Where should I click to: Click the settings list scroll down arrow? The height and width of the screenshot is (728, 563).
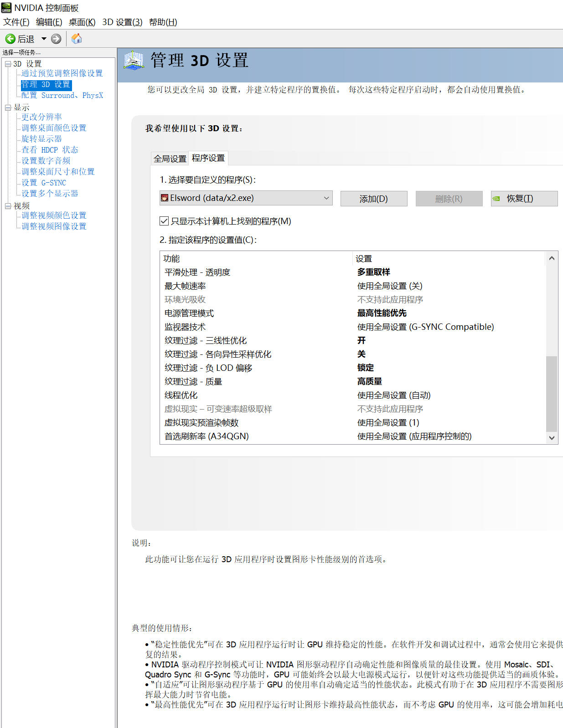point(552,437)
